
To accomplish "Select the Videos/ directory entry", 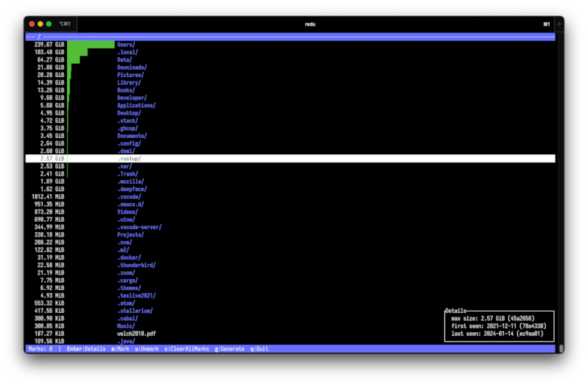I will click(x=127, y=212).
